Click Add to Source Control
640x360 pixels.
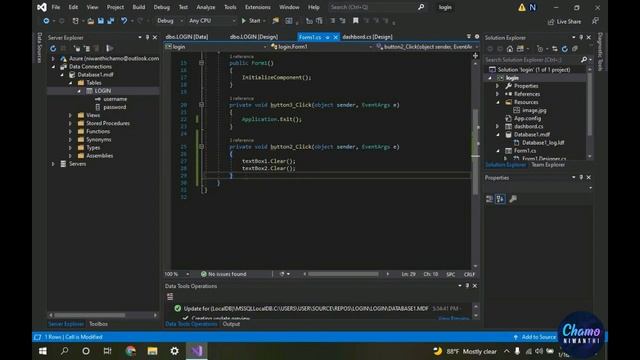tap(535, 337)
